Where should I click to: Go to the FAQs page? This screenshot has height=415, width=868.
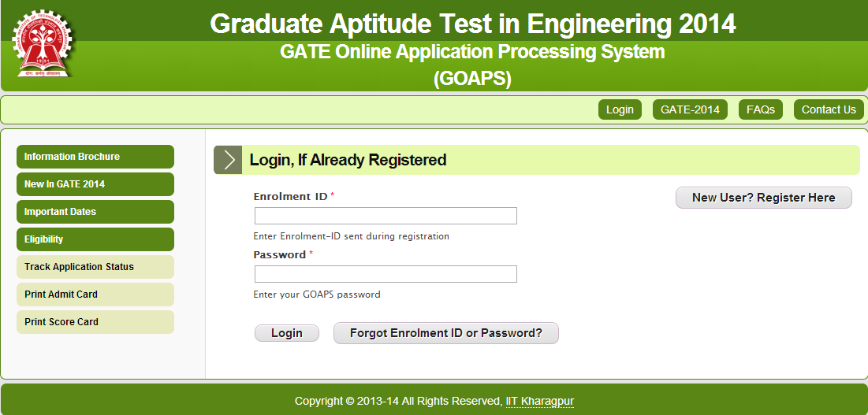[760, 109]
